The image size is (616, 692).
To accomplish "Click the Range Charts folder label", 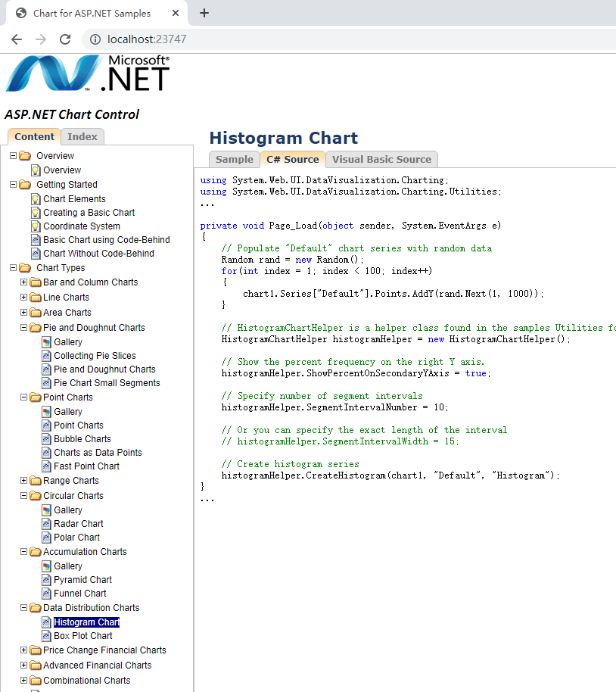I will [x=71, y=481].
